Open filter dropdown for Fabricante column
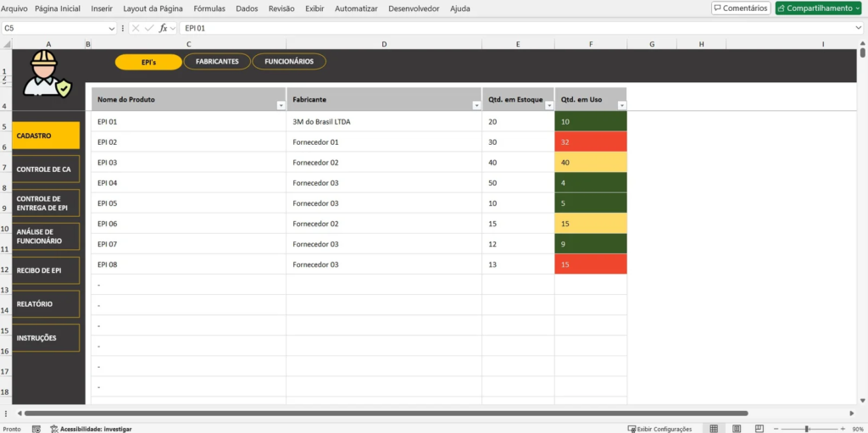Screen dimensions: 868x433 [476, 105]
